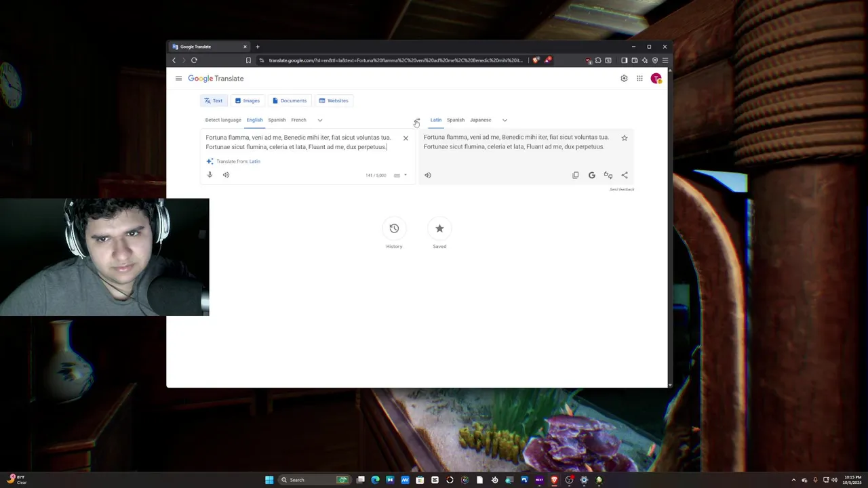Open the volume control in system tray

click(x=834, y=480)
